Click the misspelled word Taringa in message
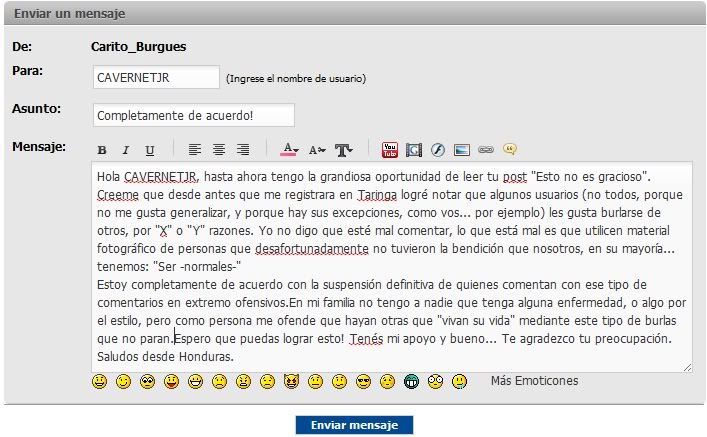707x437 pixels. [377, 195]
